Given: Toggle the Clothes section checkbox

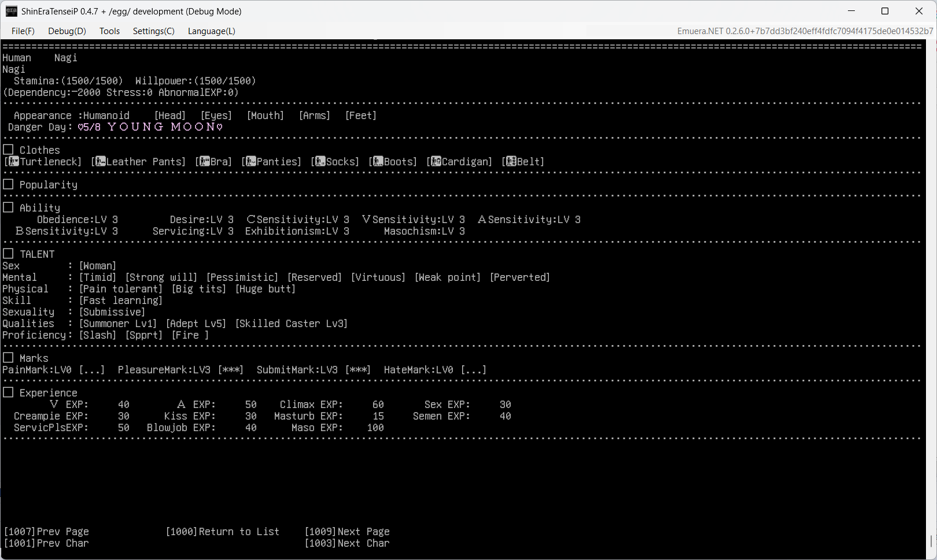Looking at the screenshot, I should [8, 150].
